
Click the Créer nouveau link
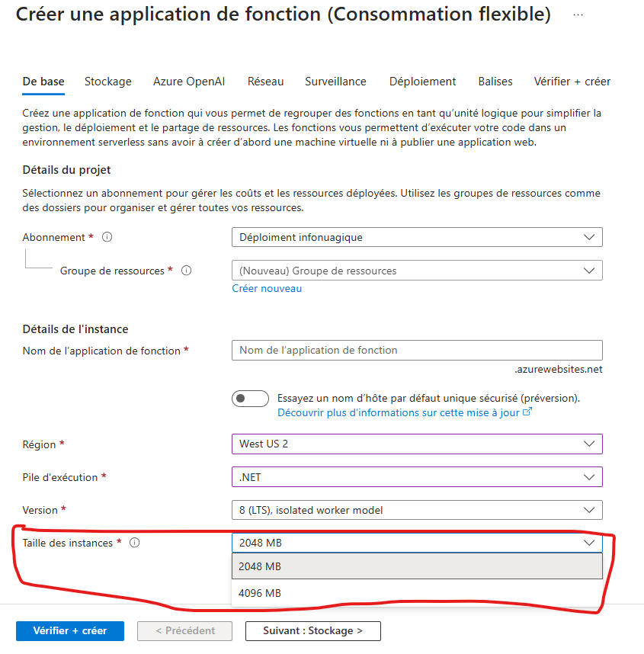[267, 288]
